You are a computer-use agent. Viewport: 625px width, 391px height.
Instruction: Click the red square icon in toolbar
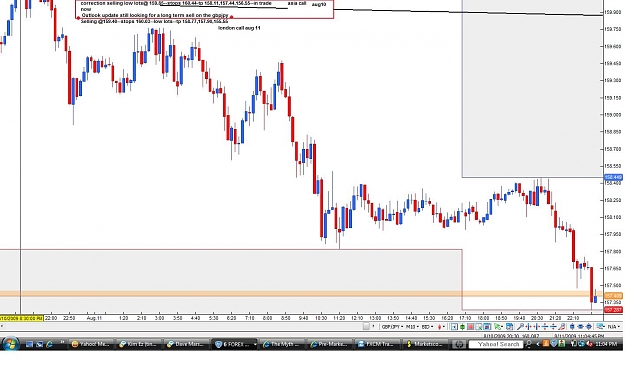pyautogui.click(x=470, y=327)
